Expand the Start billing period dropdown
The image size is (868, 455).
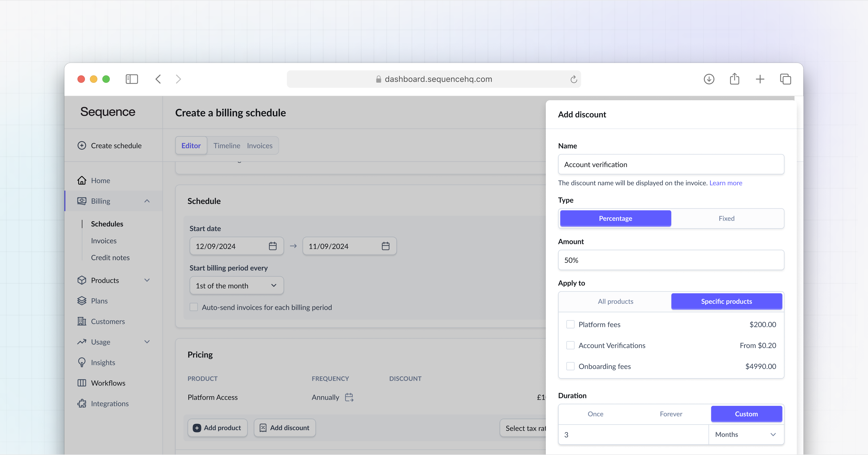coord(235,286)
